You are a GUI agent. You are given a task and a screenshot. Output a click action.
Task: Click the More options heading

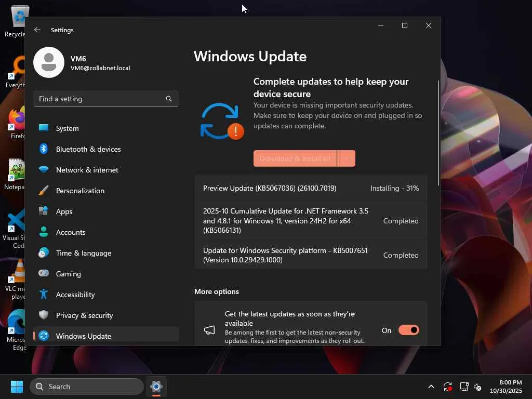point(217,291)
